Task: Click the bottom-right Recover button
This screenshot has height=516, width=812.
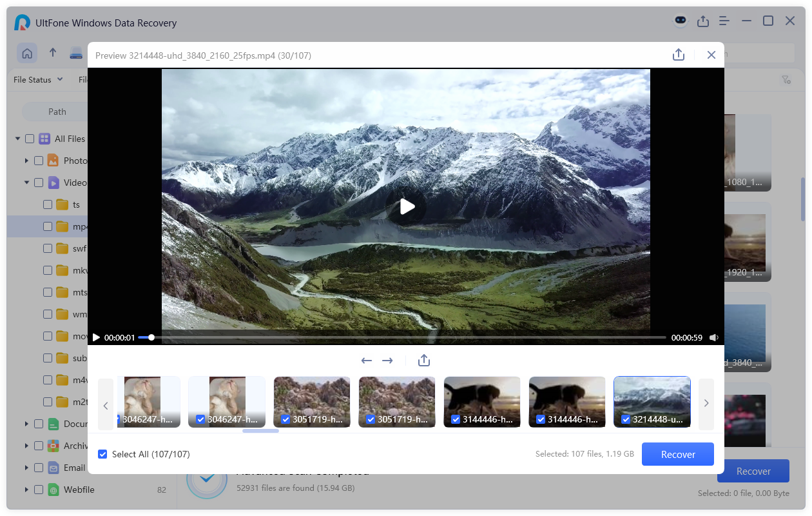Action: pos(753,471)
